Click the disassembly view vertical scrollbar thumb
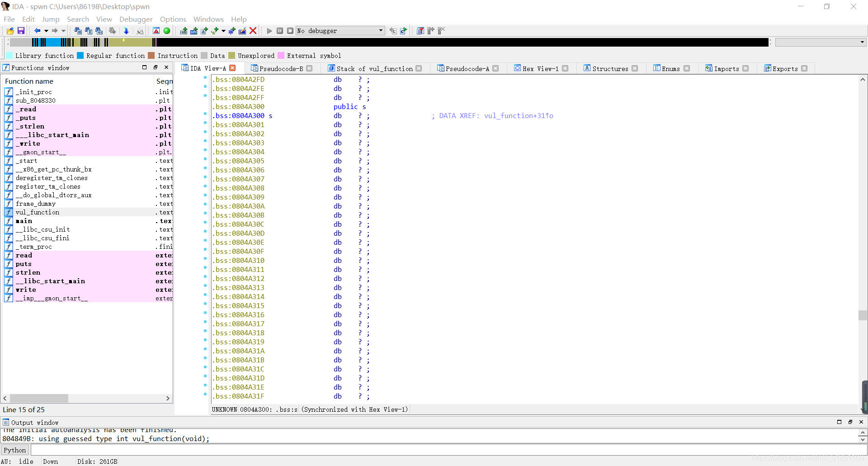Screen dimensions: 868x466 (x=863, y=315)
